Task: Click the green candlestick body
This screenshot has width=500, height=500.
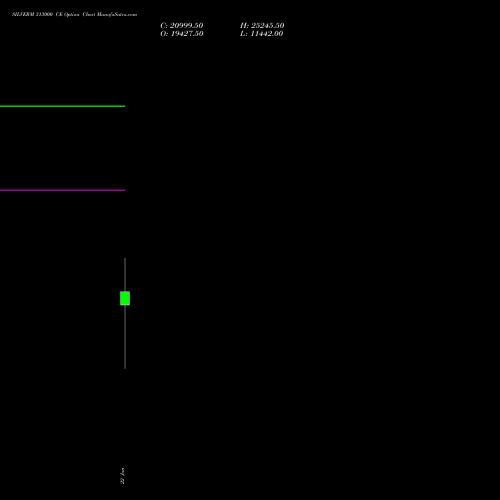Action: (x=125, y=298)
